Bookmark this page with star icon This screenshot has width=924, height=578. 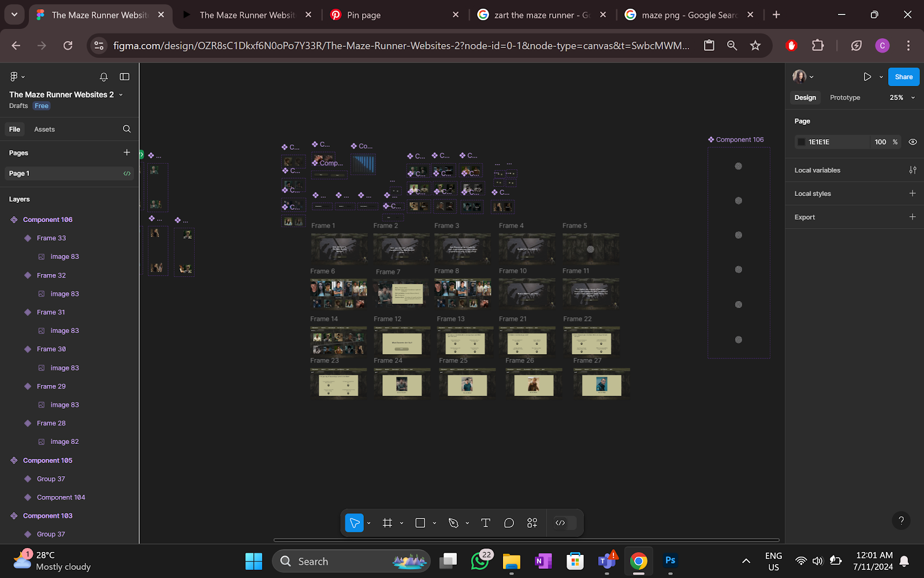coord(755,46)
